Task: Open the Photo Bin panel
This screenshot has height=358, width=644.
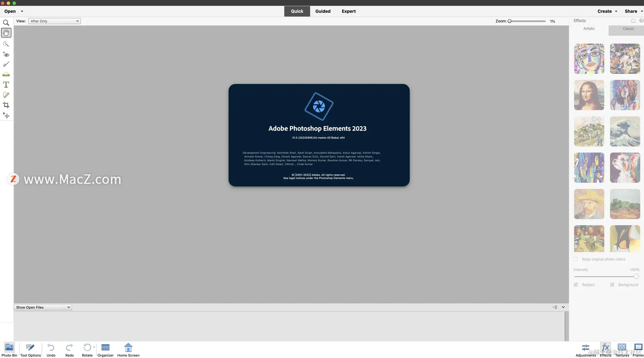Action: coord(9,350)
